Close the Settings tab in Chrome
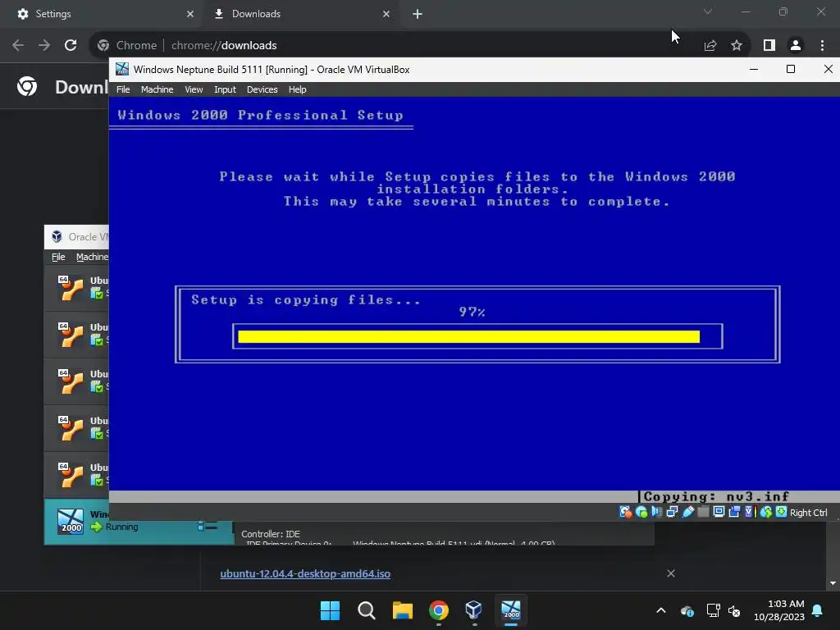 tap(189, 14)
